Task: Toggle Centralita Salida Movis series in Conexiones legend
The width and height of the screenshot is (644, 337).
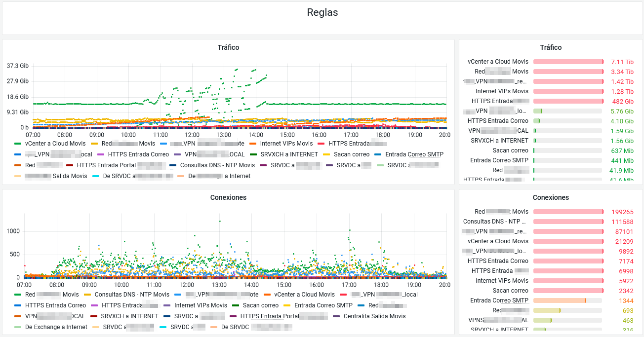Action: point(374,316)
